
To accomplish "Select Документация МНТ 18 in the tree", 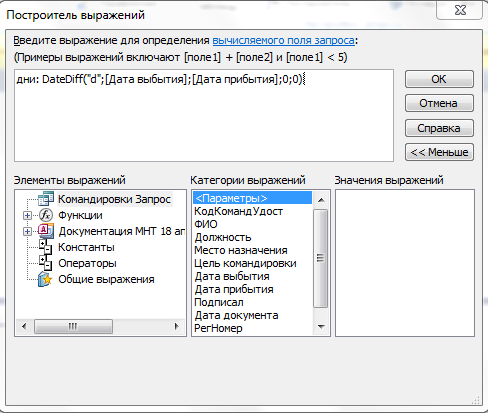I will click(122, 231).
